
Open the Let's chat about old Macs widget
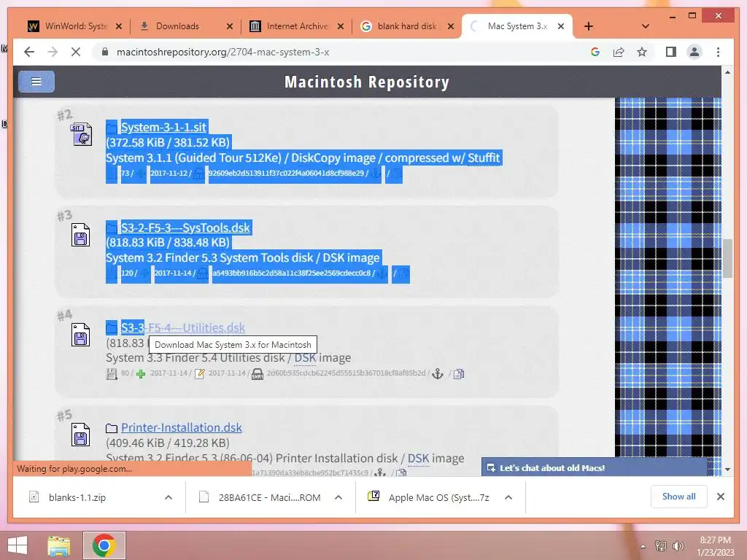point(594,468)
